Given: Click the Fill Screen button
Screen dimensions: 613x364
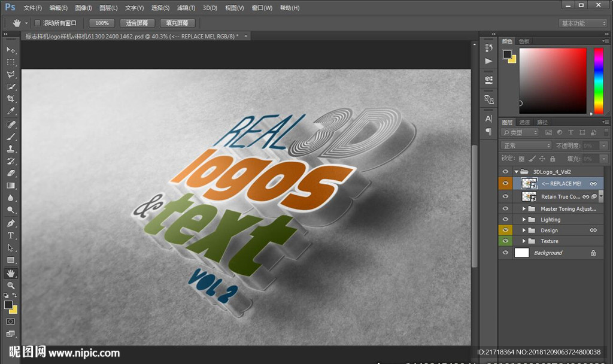Looking at the screenshot, I should [x=177, y=23].
